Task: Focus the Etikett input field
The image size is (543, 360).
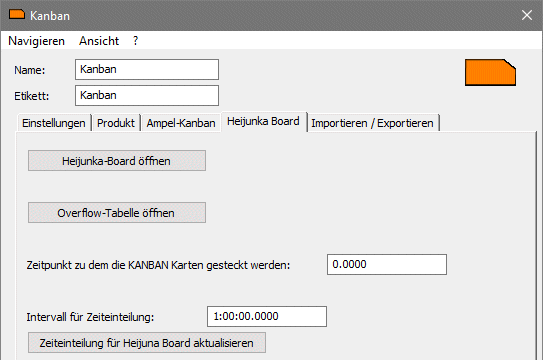Action: (147, 96)
